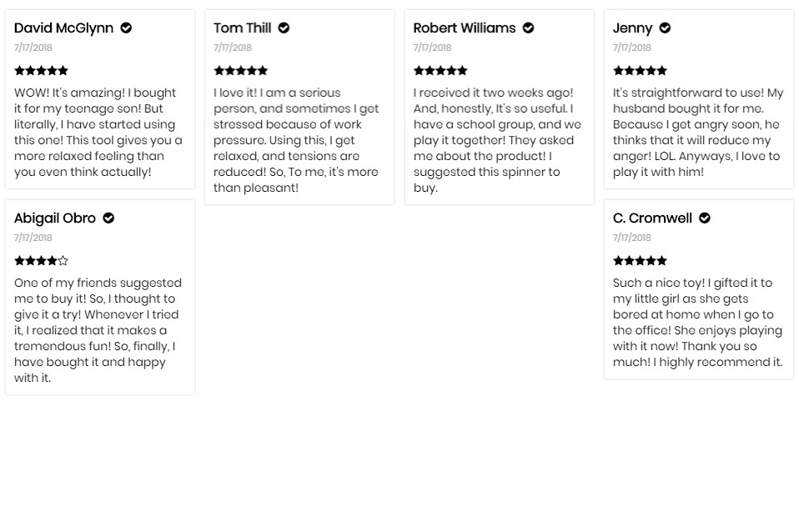Click the star rating in C. Cromwell's review
799x532 pixels.
[x=640, y=261]
